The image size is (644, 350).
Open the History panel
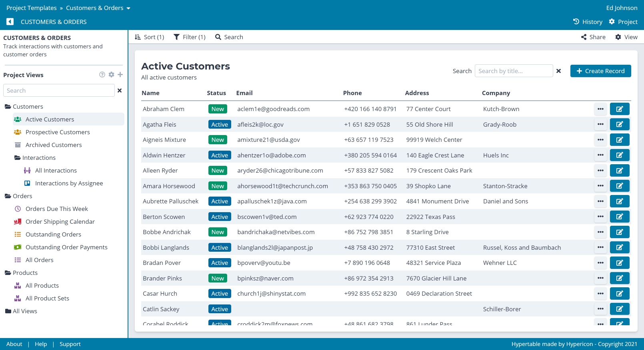pos(587,22)
